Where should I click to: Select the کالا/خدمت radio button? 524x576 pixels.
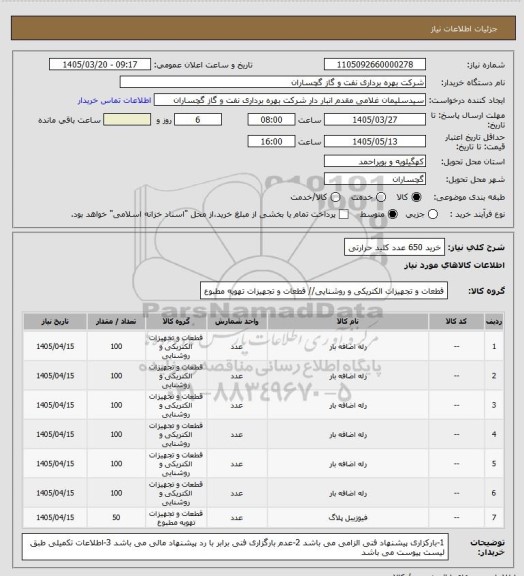tap(335, 197)
